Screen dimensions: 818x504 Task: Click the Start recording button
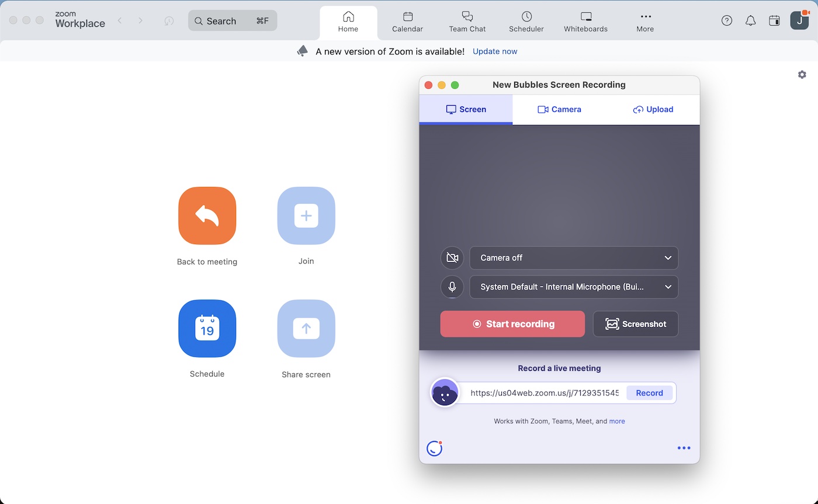[x=512, y=324]
